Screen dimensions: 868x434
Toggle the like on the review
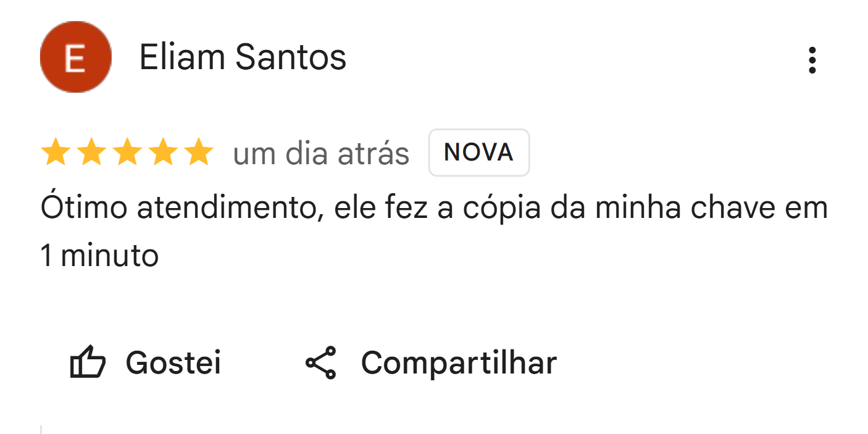(147, 363)
